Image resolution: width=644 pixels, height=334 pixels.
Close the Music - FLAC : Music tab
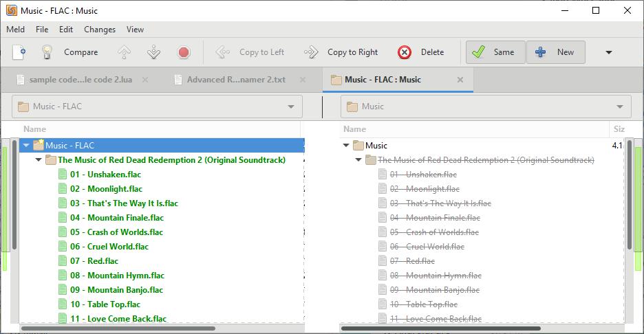tap(460, 80)
